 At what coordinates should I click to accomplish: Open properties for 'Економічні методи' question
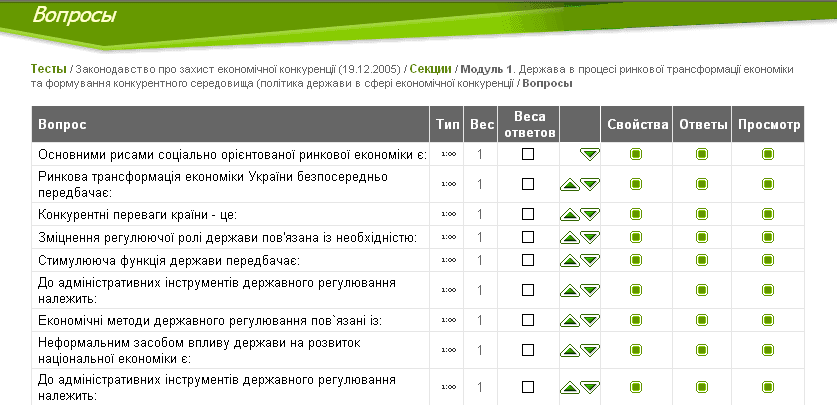(x=636, y=320)
